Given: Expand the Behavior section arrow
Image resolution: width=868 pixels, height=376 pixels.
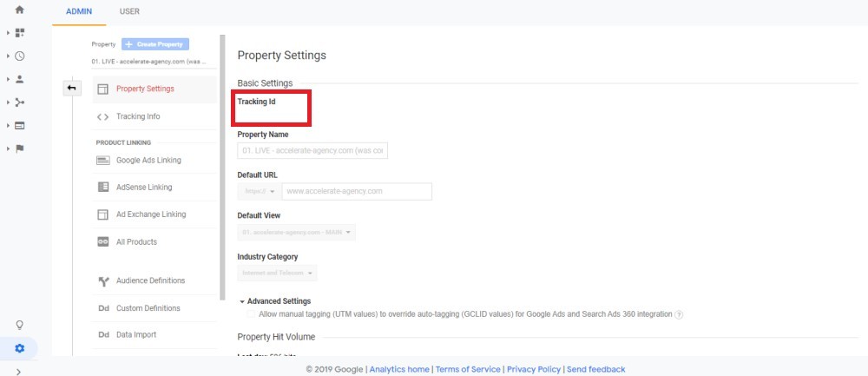Looking at the screenshot, I should click(x=8, y=126).
